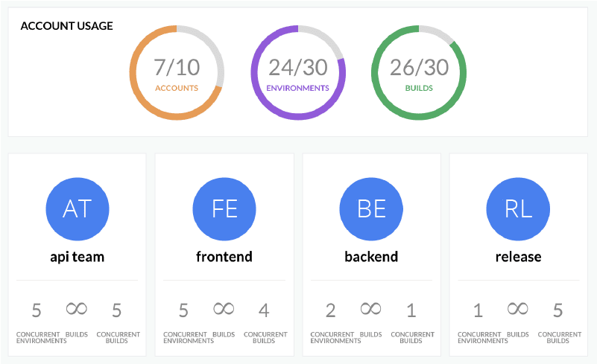Click release's concurrent environments value 1
Image resolution: width=597 pixels, height=364 pixels.
tap(478, 310)
